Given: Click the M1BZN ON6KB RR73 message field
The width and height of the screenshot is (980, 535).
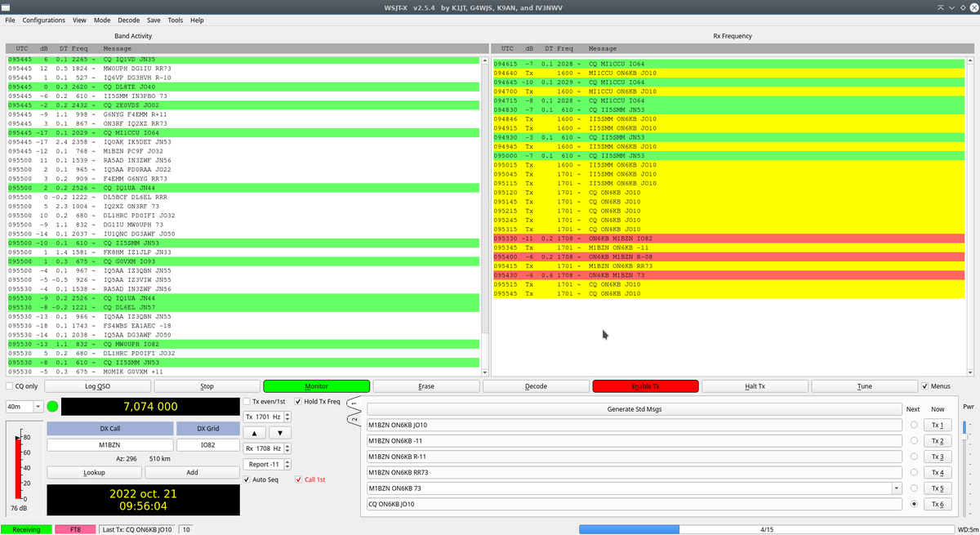Looking at the screenshot, I should pos(633,472).
